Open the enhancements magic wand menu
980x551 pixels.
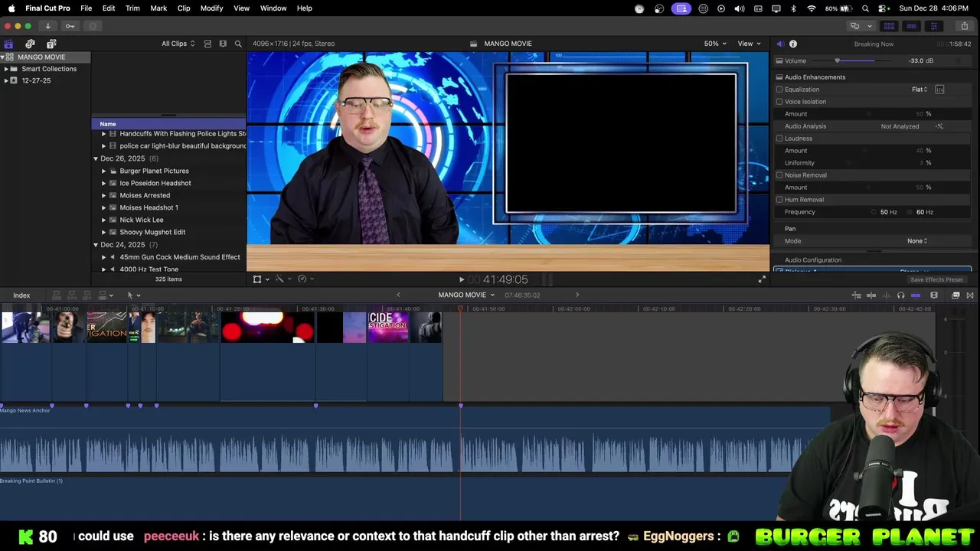(x=283, y=279)
